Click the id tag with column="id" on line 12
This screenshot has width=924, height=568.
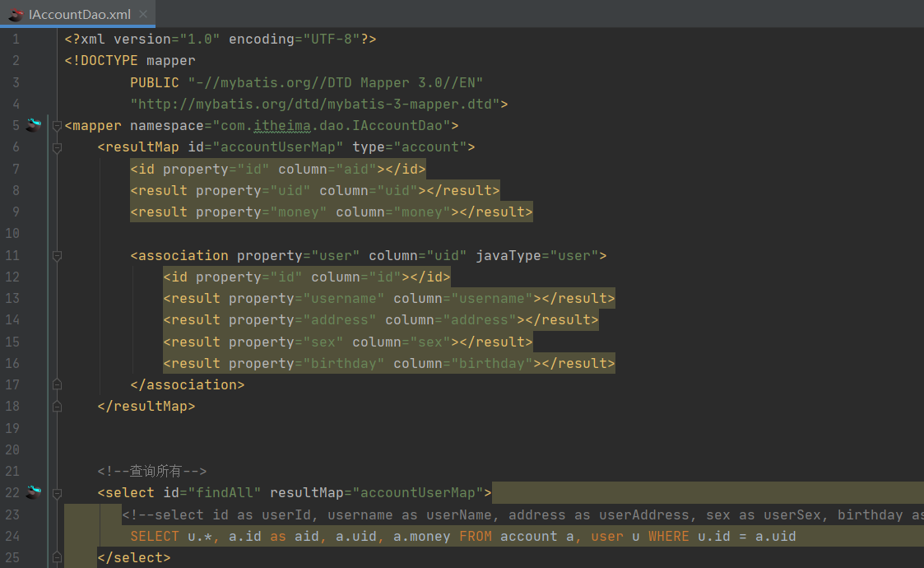[307, 277]
